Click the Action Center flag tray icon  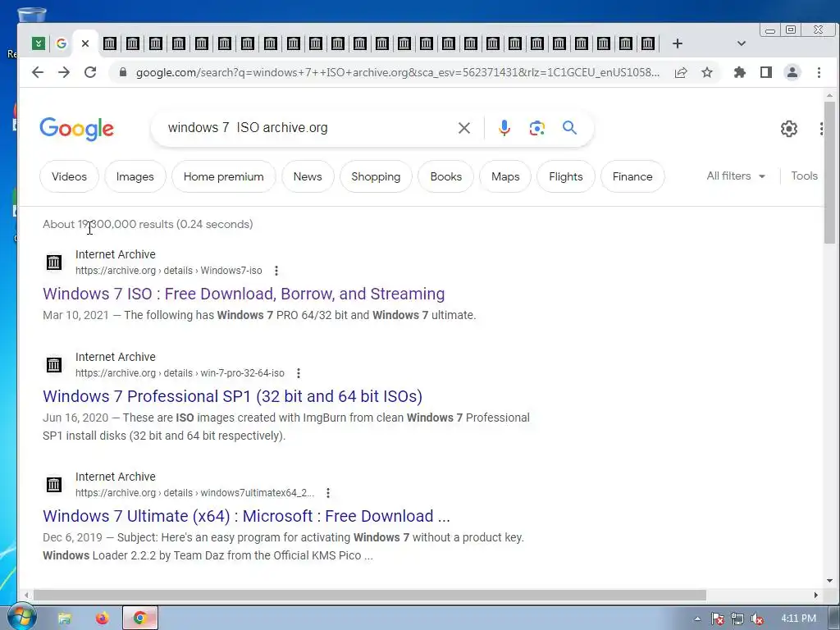[717, 619]
